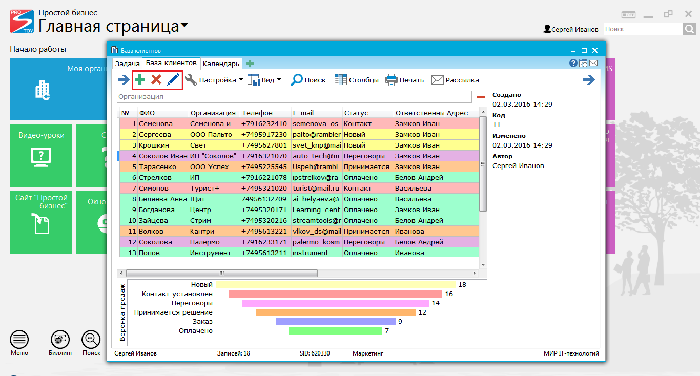Image resolution: width=700 pixels, height=376 pixels.
Task: Select the row 1 Семенова client
Action: coord(299,123)
